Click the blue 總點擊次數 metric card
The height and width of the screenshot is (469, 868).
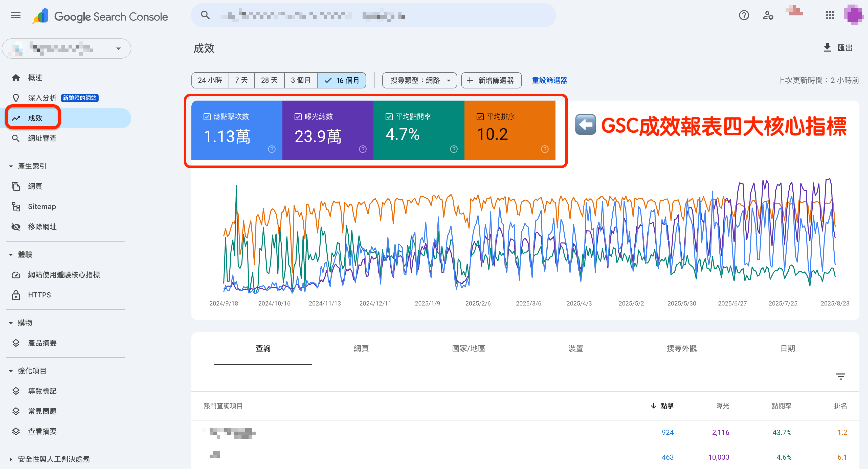coord(237,130)
